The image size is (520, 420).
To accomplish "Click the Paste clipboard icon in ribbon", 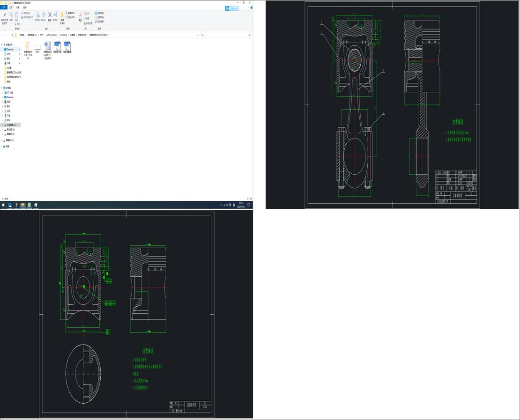I will 16,15.
